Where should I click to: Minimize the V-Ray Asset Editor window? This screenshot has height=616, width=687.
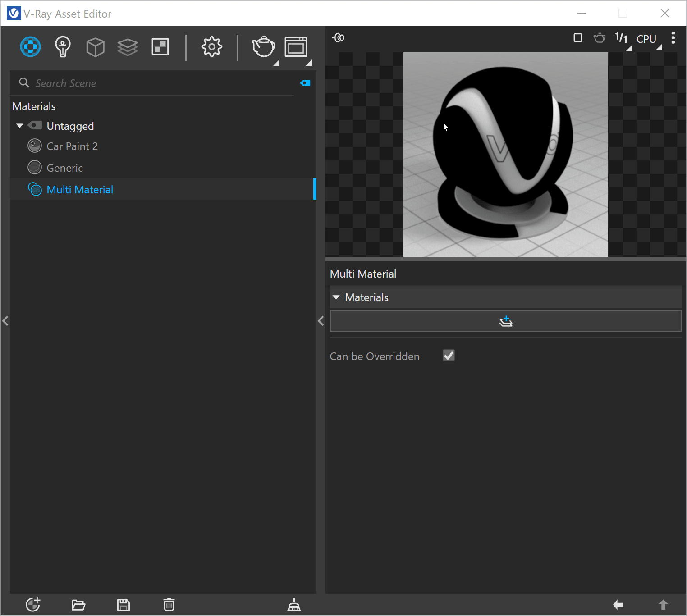click(582, 13)
